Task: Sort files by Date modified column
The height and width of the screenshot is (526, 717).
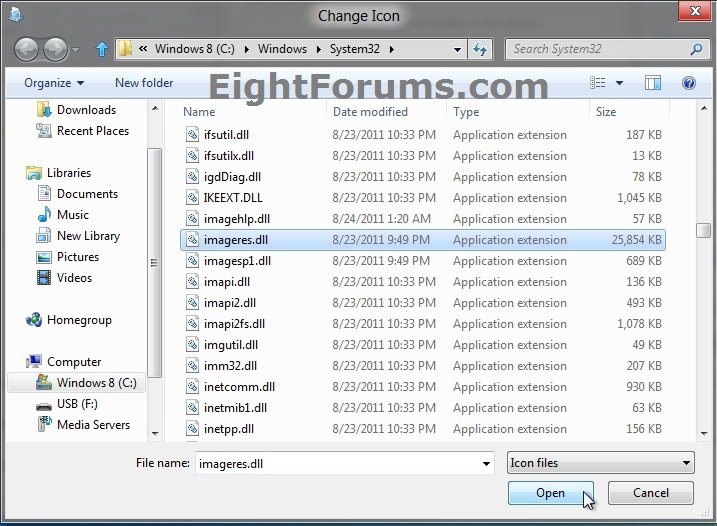Action: 370,112
